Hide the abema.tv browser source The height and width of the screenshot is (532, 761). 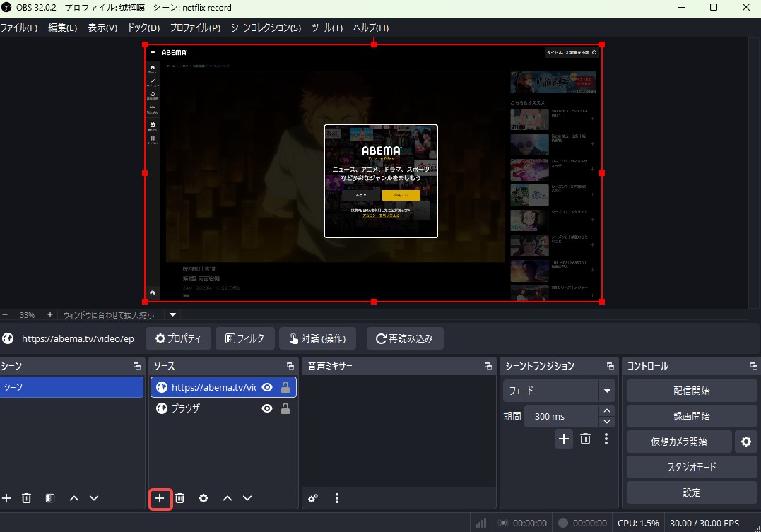click(267, 387)
